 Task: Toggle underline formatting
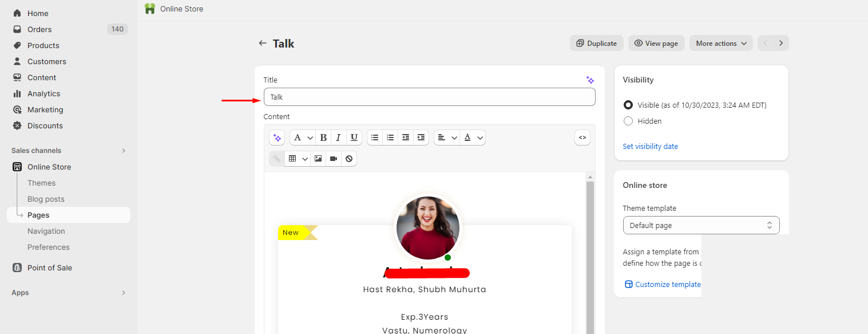(x=354, y=137)
